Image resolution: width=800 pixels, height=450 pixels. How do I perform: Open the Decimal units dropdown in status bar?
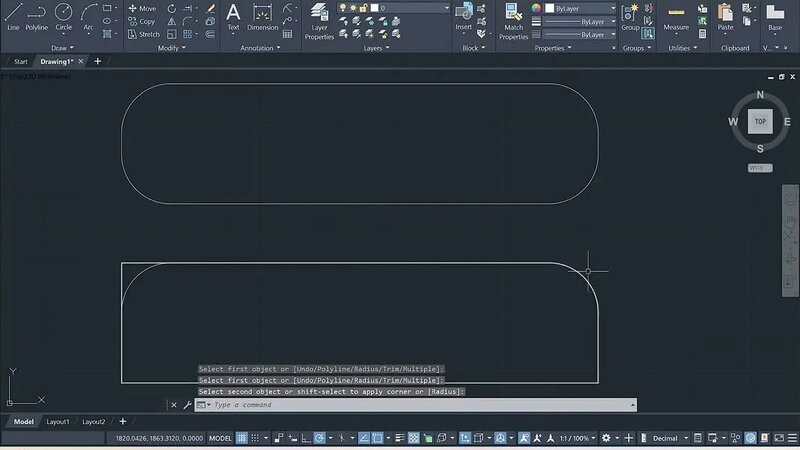(670, 438)
